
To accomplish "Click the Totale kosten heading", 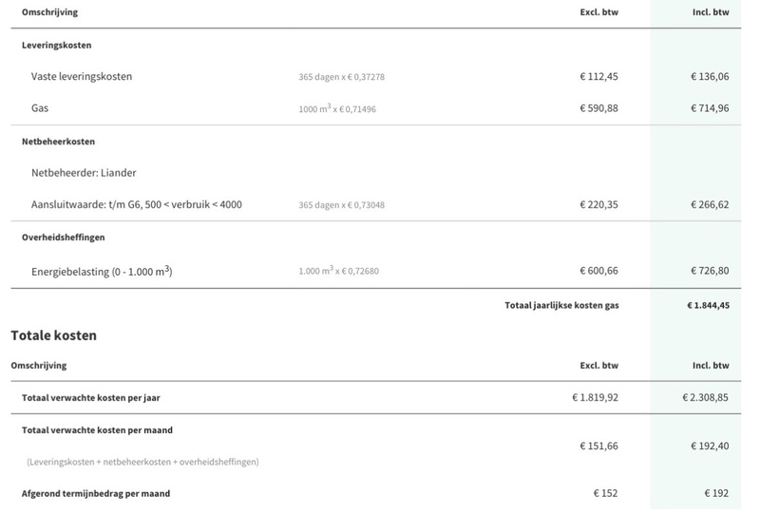I will pyautogui.click(x=54, y=335).
